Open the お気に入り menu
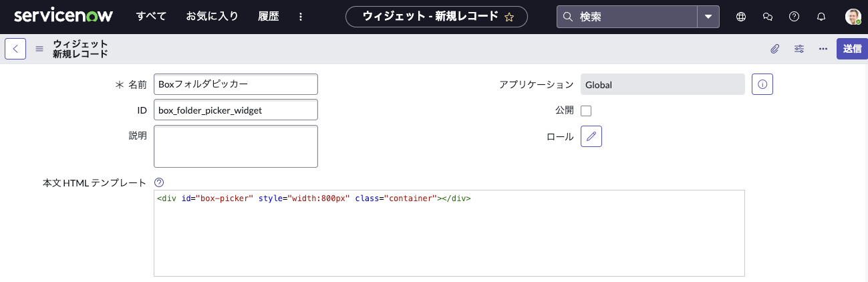This screenshot has width=868, height=282. point(212,17)
